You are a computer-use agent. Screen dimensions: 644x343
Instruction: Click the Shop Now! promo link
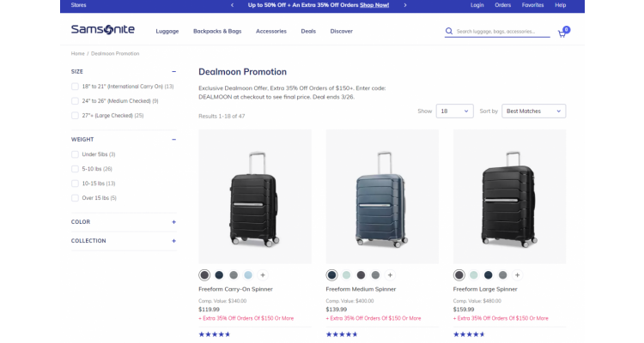click(x=374, y=5)
